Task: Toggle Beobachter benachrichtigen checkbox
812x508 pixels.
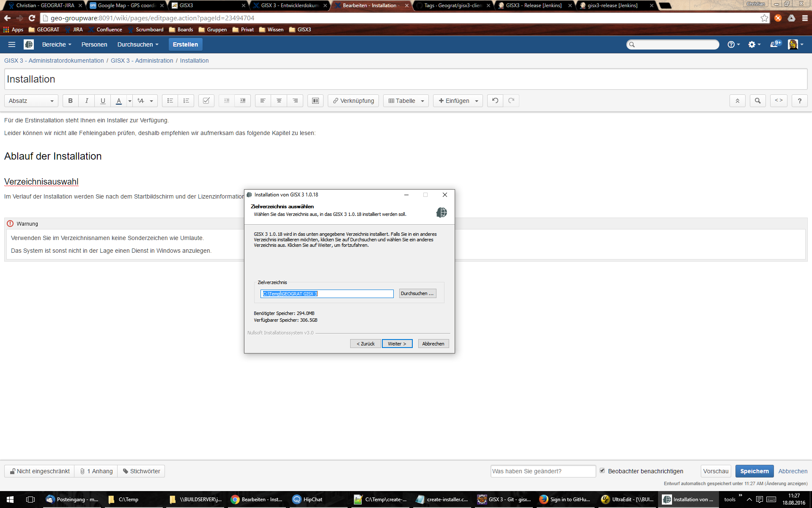Action: tap(602, 471)
